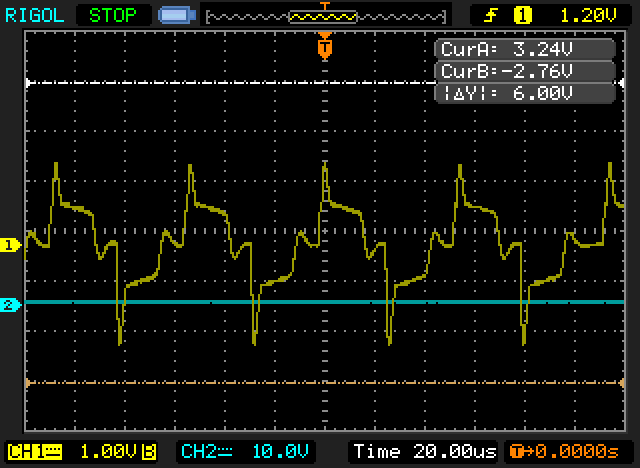Screen dimensions: 640x468
Task: Click the yellow trigger source channel 1 badge
Action: coord(521,15)
